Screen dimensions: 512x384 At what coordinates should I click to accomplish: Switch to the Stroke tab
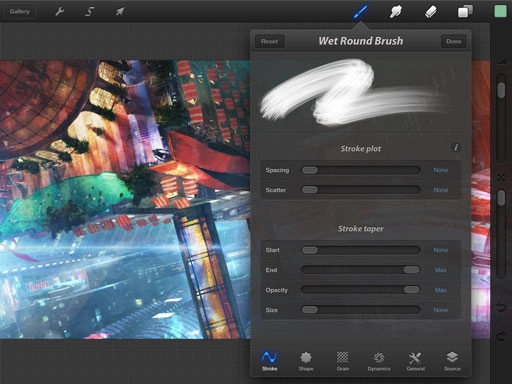click(269, 361)
